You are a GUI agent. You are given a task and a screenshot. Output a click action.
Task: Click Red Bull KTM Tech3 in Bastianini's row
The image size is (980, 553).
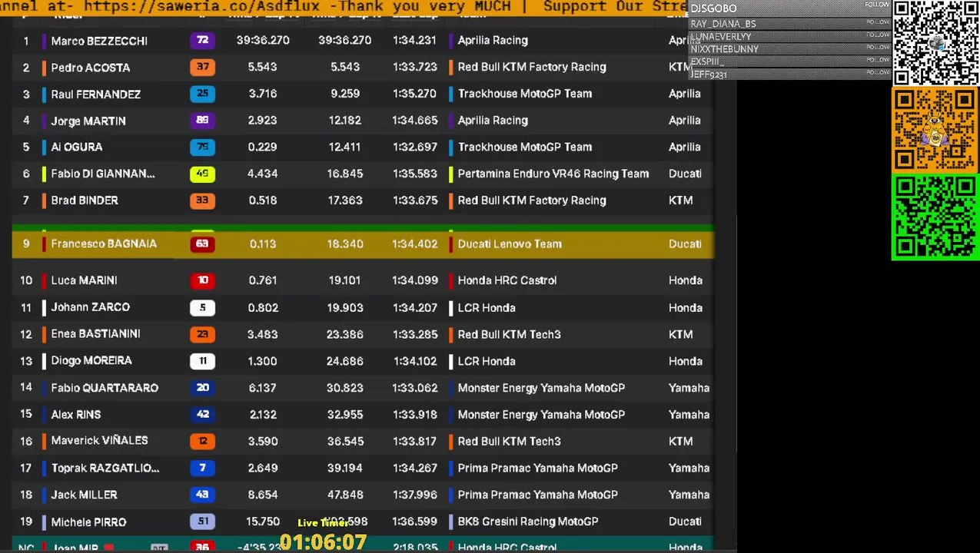(x=509, y=334)
